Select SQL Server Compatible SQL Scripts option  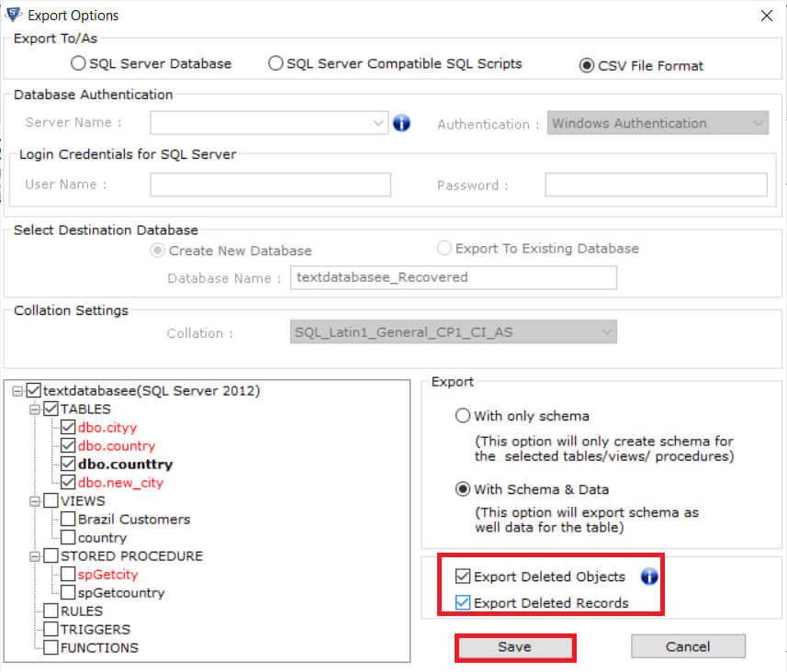275,63
